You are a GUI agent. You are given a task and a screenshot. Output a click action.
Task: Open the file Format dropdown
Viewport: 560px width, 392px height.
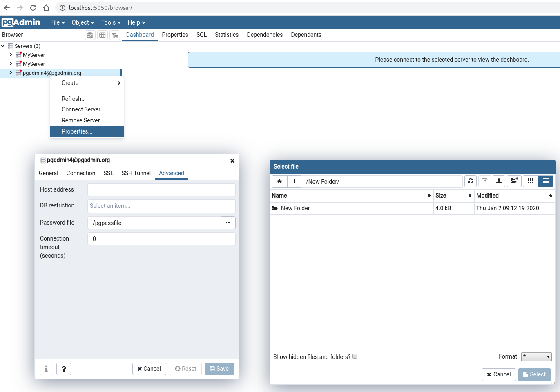tap(536, 356)
